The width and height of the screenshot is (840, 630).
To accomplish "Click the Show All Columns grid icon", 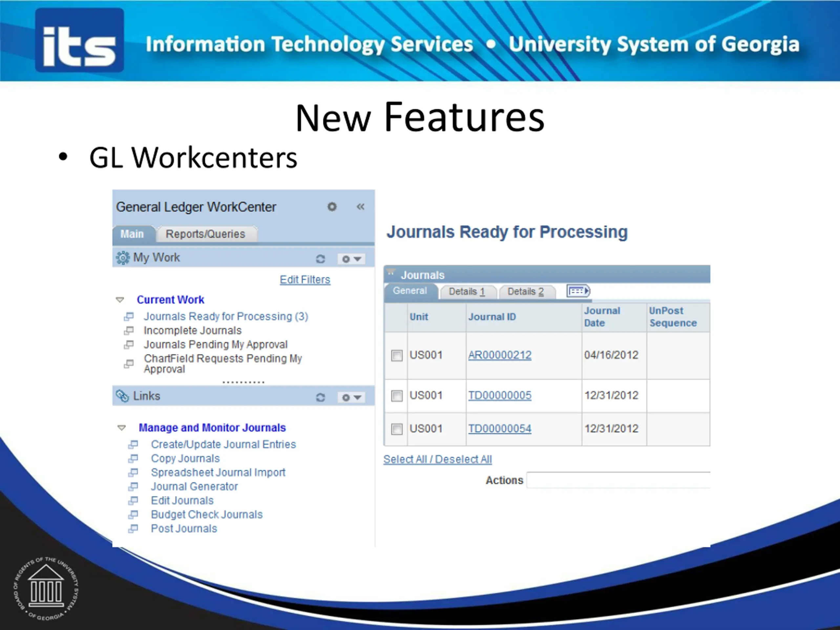I will tap(578, 291).
